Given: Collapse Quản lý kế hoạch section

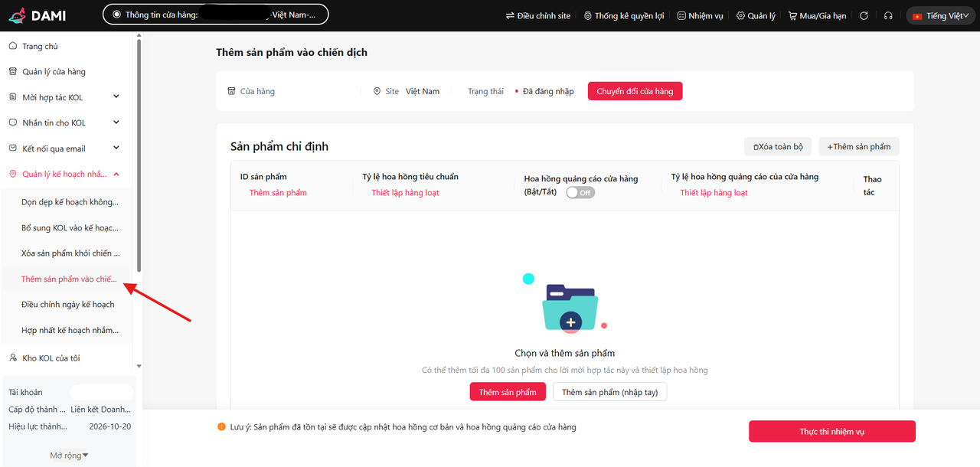Looking at the screenshot, I should click(x=116, y=175).
